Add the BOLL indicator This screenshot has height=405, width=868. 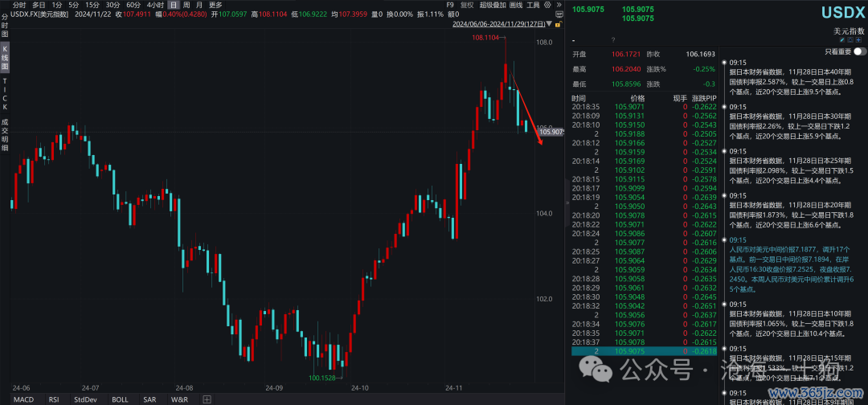click(x=120, y=399)
